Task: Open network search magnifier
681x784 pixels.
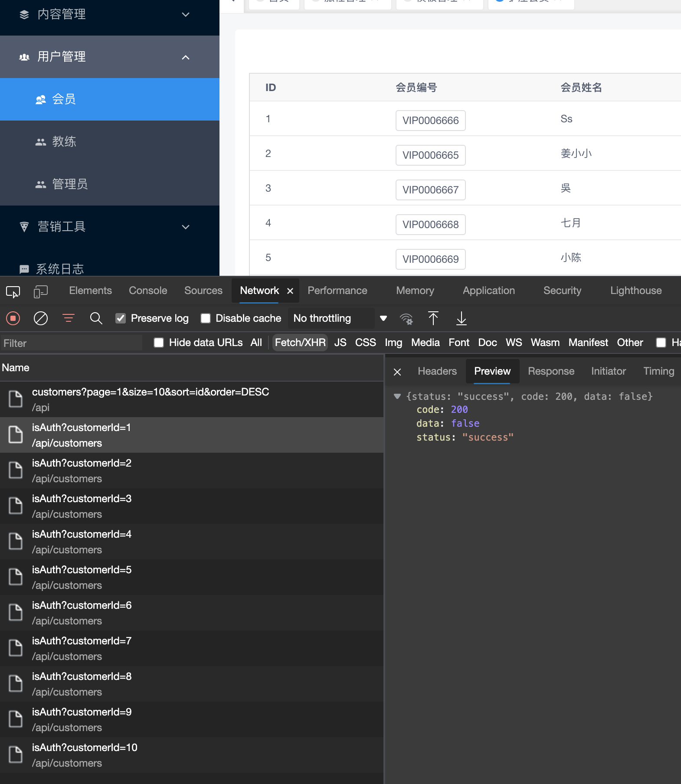Action: click(96, 319)
